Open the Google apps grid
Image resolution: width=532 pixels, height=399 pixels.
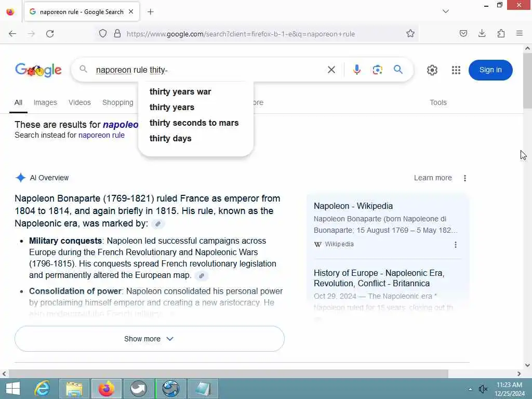[456, 70]
